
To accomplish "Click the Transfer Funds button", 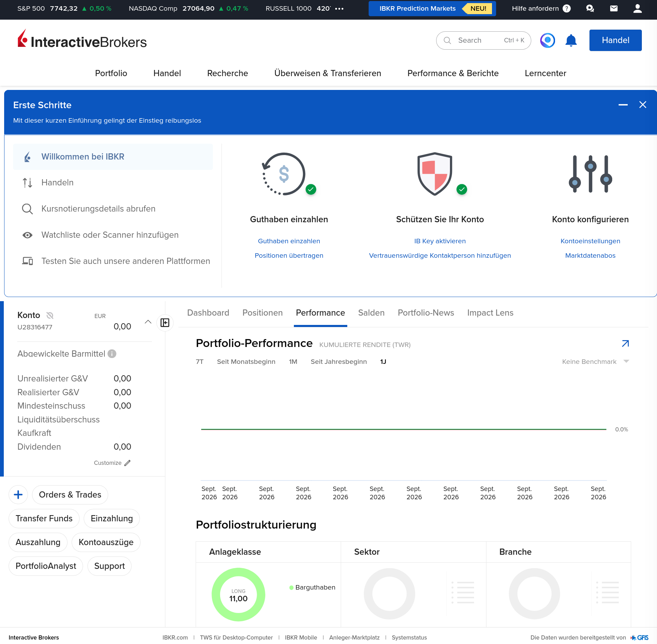I will 44,519.
